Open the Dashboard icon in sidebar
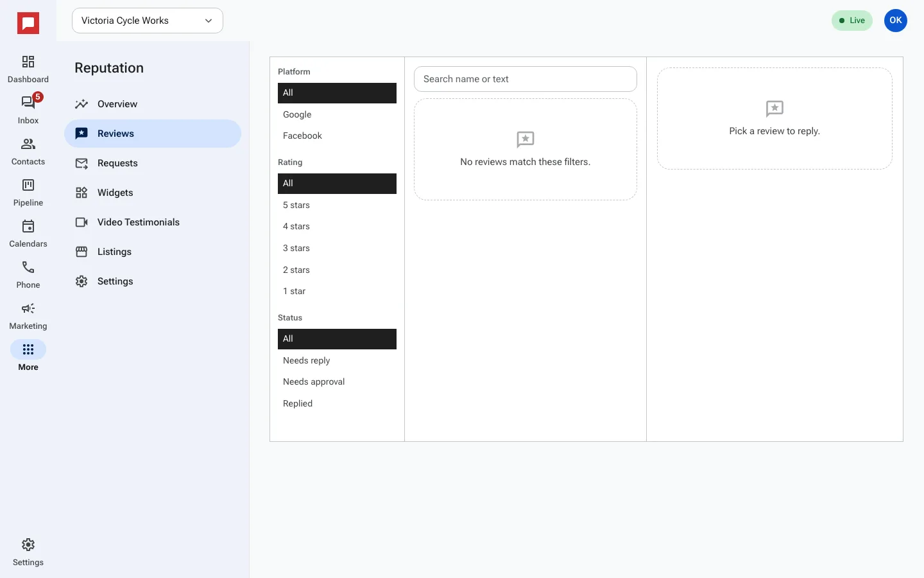This screenshot has width=924, height=578. 28,62
